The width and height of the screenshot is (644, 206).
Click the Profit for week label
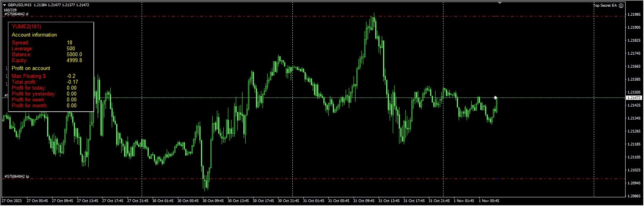pyautogui.click(x=28, y=99)
